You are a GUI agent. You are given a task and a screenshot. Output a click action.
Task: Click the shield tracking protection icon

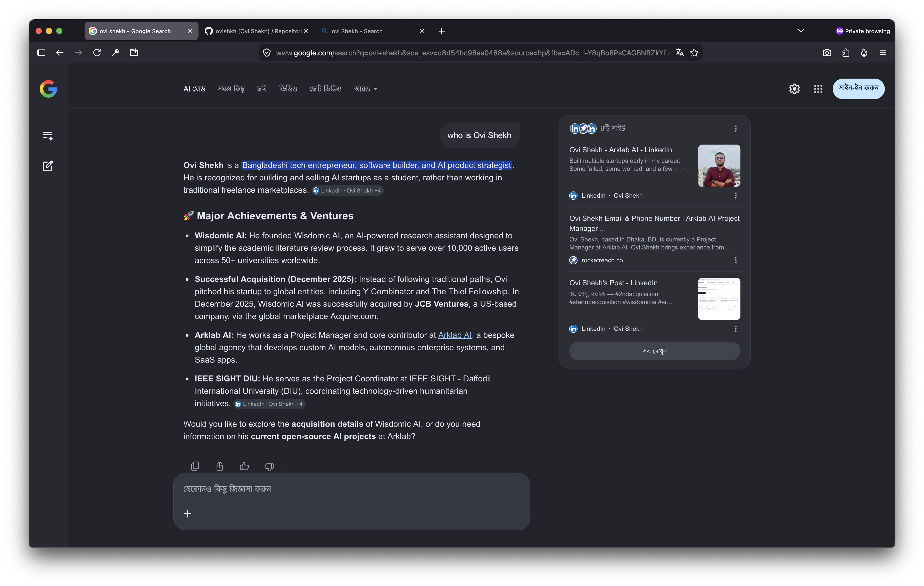(x=267, y=53)
